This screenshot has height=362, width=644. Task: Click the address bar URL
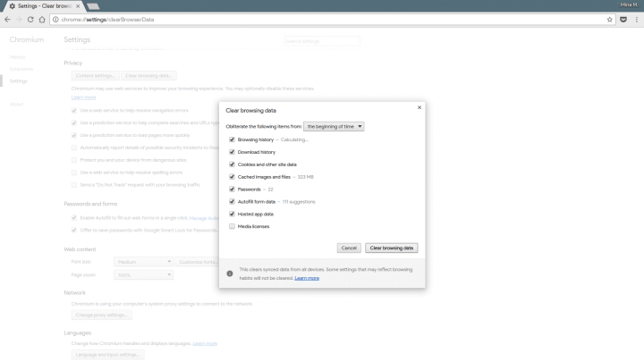coord(107,20)
